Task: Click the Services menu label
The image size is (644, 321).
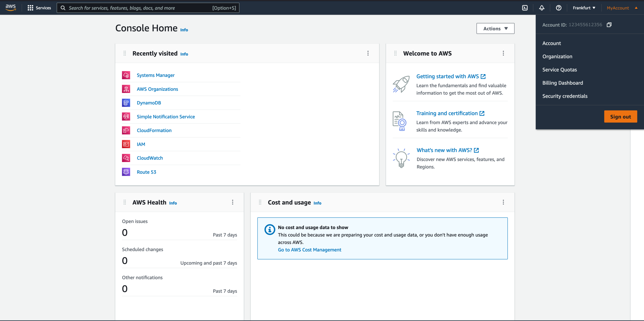Action: pos(43,8)
